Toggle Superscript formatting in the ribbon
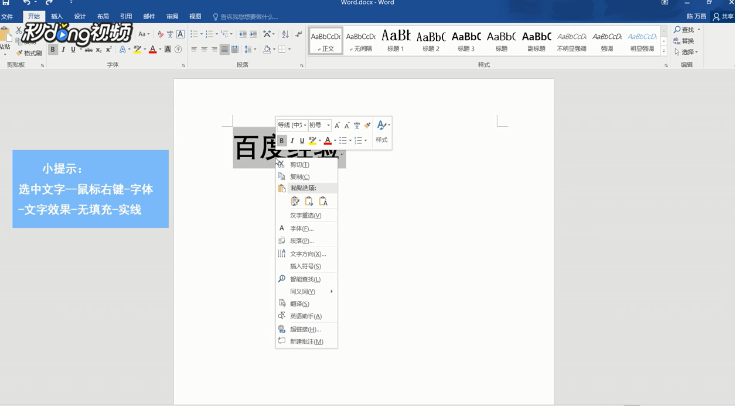735x406 pixels. click(108, 49)
